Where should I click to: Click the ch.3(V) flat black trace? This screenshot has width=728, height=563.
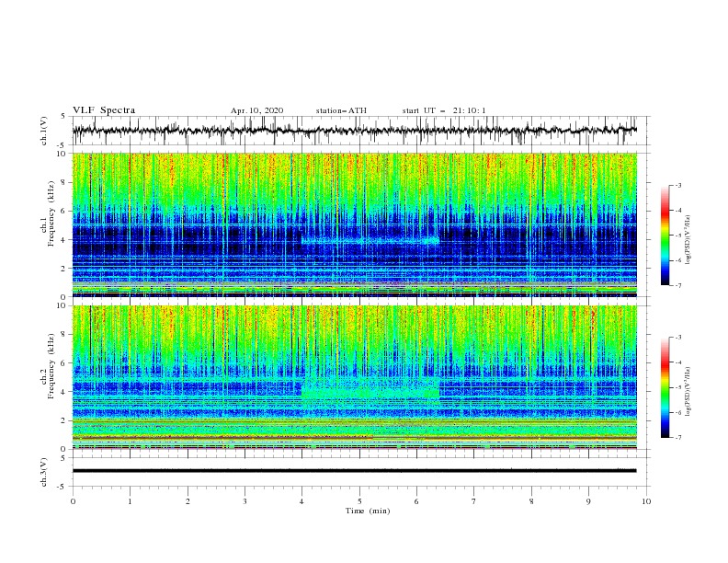(354, 471)
